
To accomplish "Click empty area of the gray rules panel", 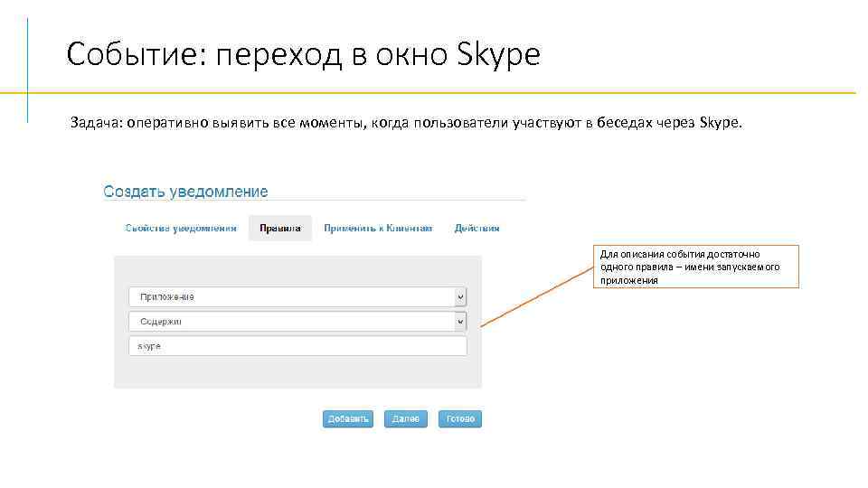I will (297, 372).
